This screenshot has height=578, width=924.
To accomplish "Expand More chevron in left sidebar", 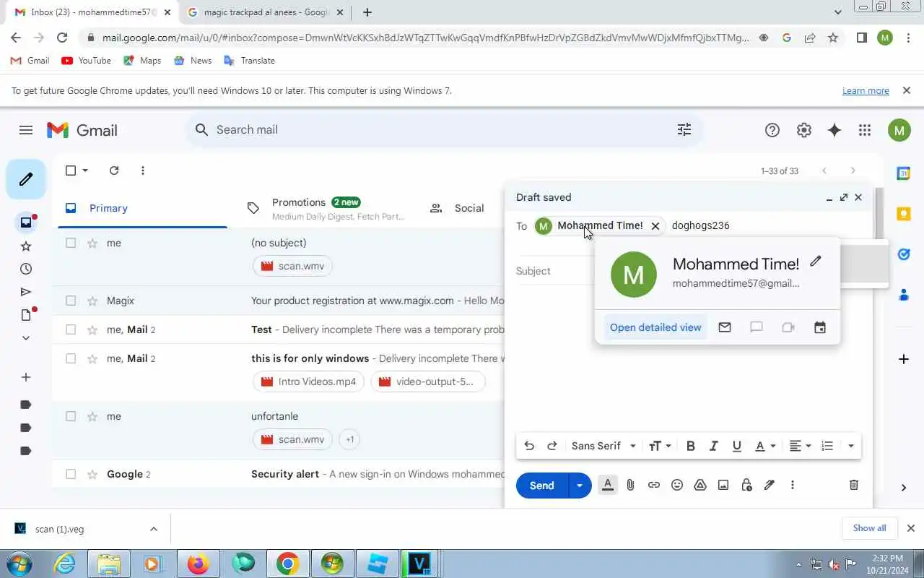I will 26,338.
